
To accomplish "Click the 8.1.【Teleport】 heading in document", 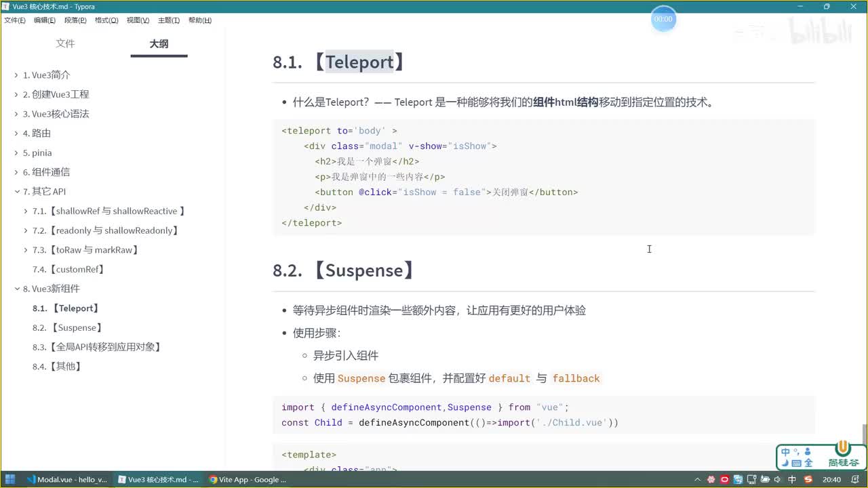I will click(x=340, y=62).
